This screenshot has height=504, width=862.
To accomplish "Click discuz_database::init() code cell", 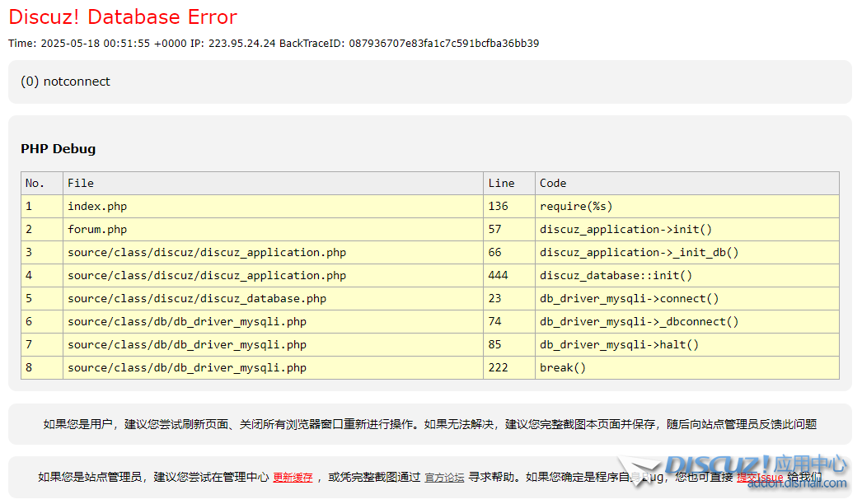I will point(687,275).
